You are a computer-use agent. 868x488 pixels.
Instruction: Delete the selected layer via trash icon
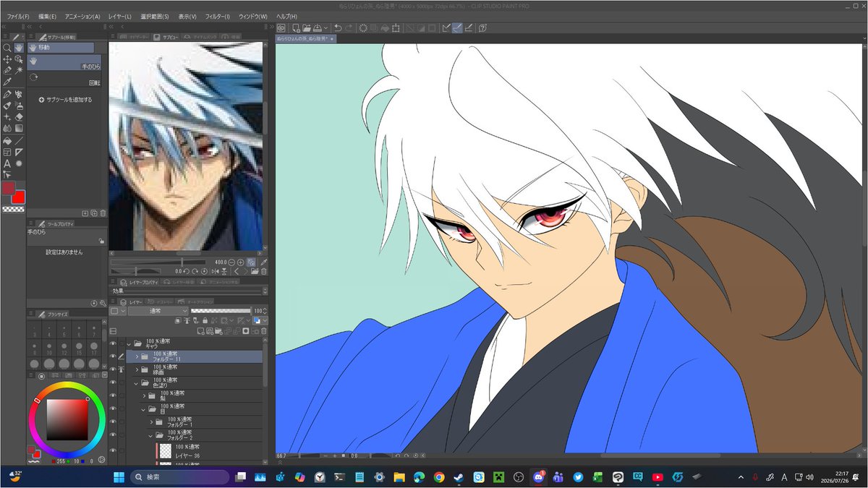pyautogui.click(x=264, y=330)
